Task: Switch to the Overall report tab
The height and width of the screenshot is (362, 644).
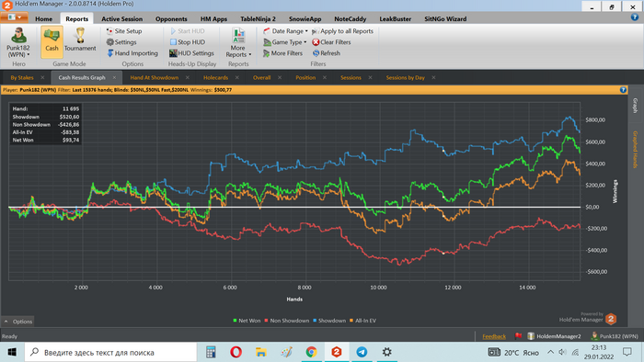Action: (x=261, y=77)
